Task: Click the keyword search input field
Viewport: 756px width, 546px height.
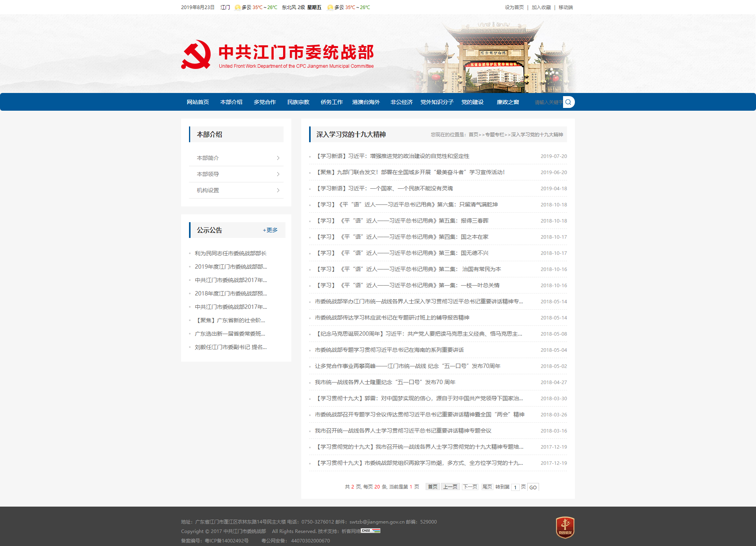Action: [x=548, y=102]
